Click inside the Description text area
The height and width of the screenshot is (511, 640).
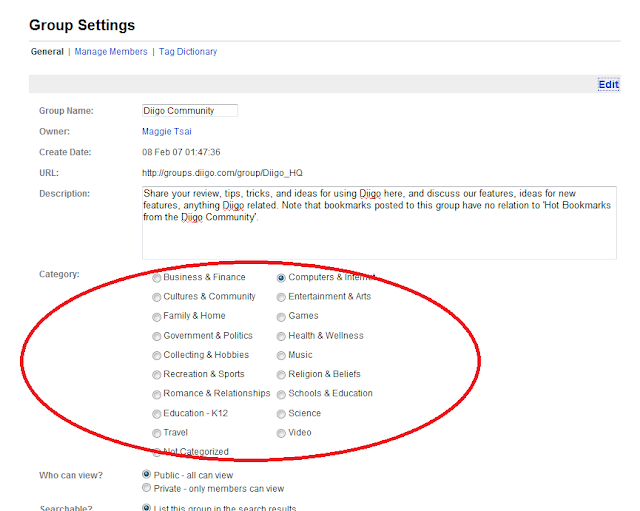click(379, 223)
